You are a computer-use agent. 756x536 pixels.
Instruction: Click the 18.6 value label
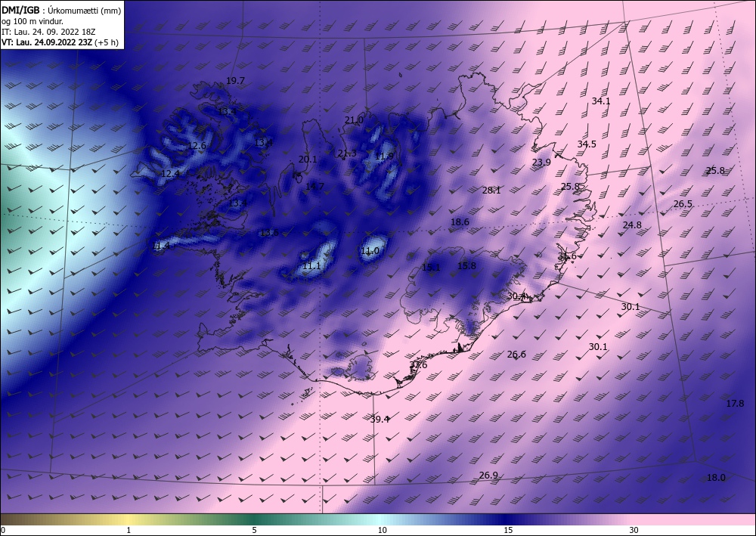tap(460, 222)
